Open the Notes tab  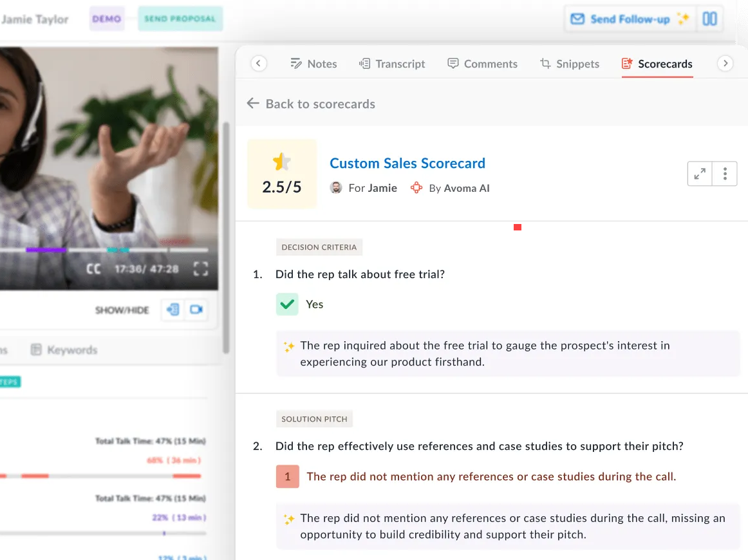coord(313,64)
